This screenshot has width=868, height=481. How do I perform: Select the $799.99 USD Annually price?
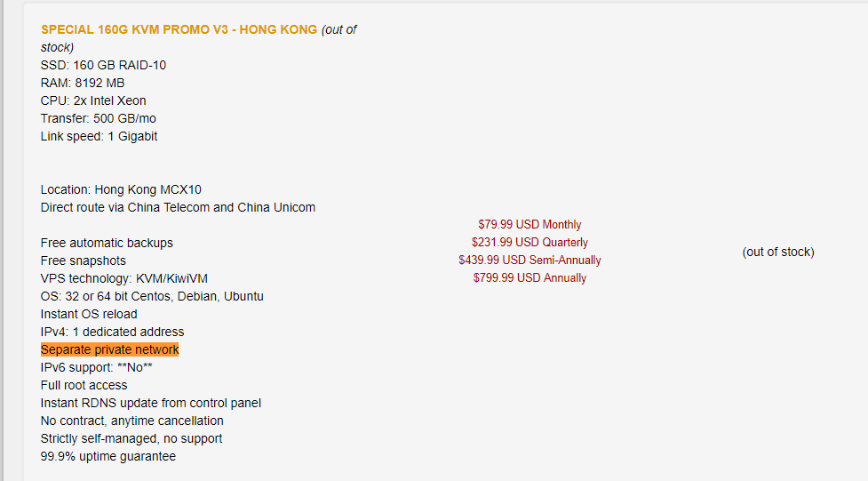530,277
